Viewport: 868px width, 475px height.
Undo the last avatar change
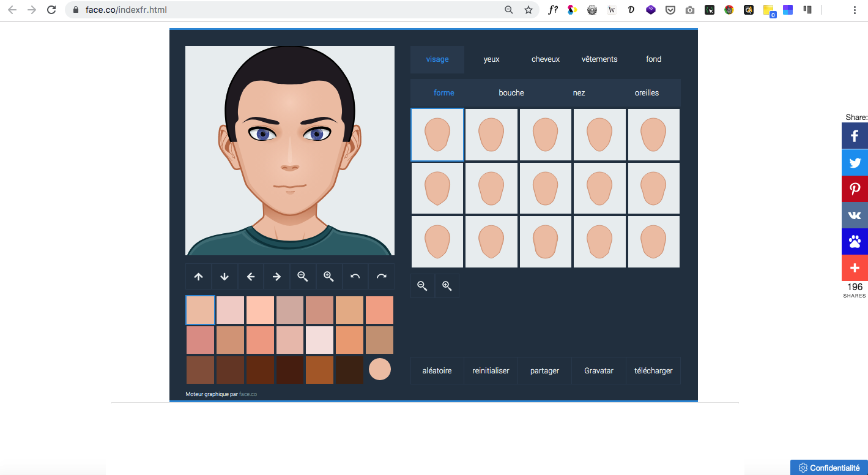click(355, 277)
